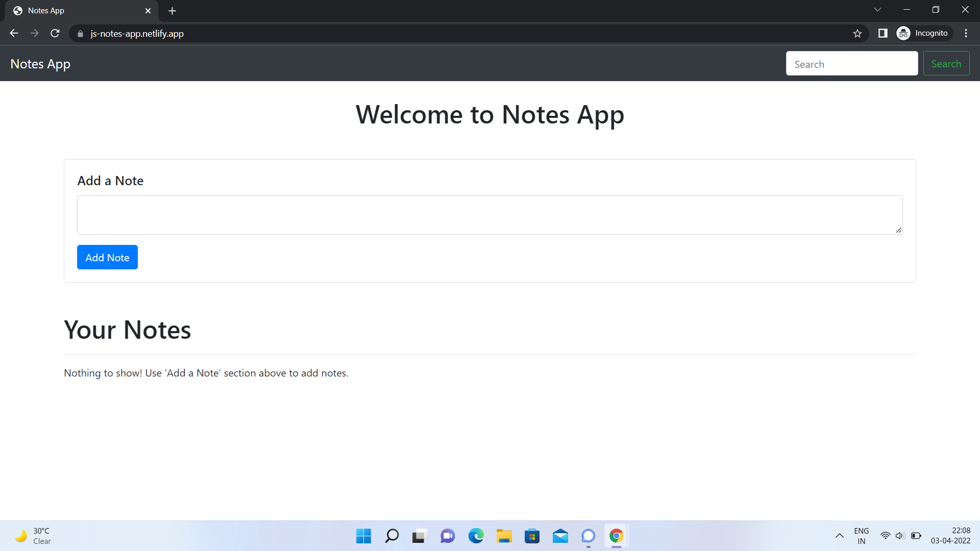Image resolution: width=980 pixels, height=551 pixels.
Task: Reload the current page
Action: pyautogui.click(x=55, y=33)
